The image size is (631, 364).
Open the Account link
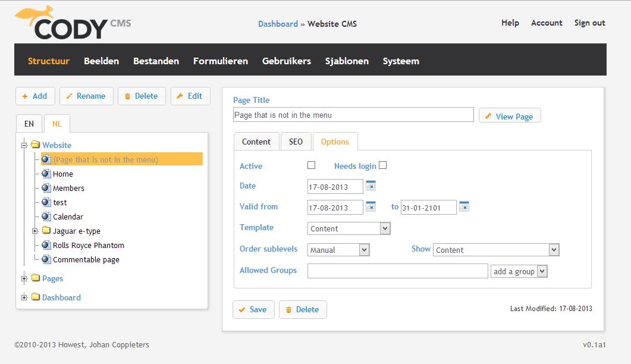coord(547,23)
